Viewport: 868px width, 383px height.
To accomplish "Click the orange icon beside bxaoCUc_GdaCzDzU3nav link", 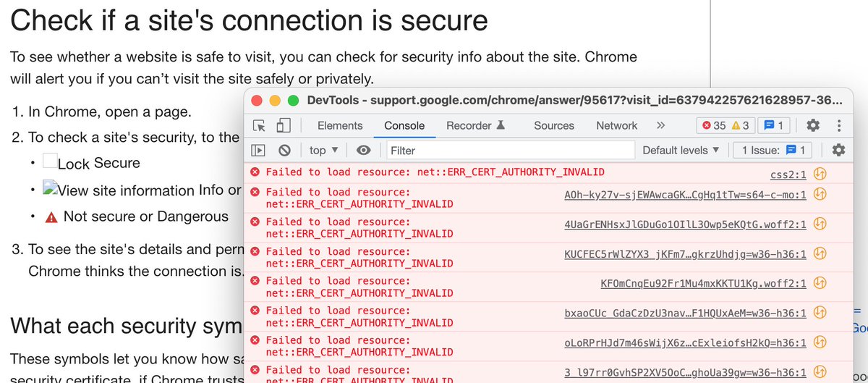I will (820, 313).
